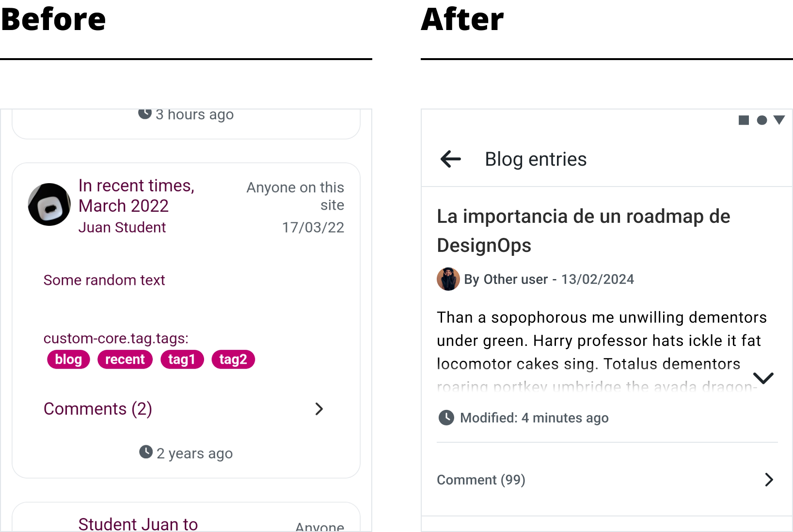Open the Other user's small avatar

pos(448,279)
